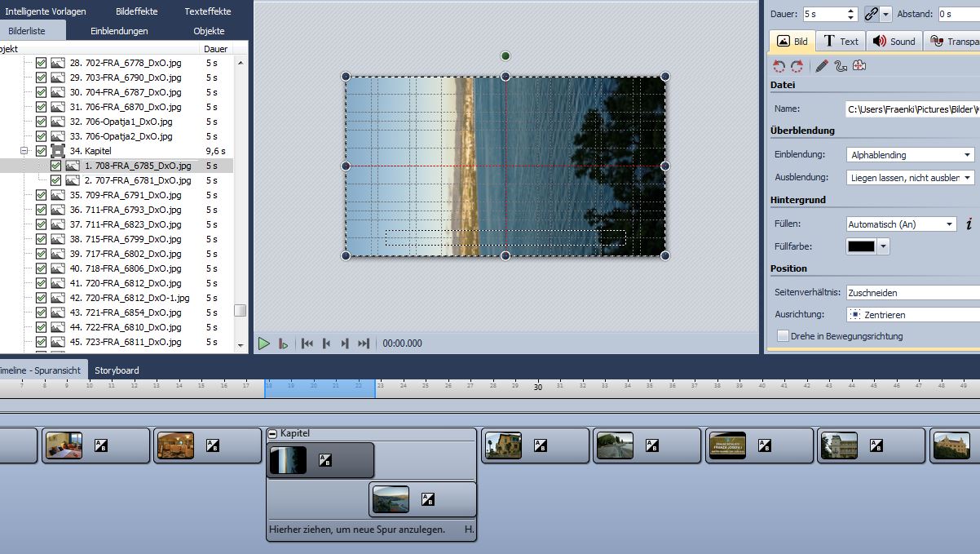Collapse the Kapitel node in the tree
The image size is (980, 554).
[x=25, y=151]
